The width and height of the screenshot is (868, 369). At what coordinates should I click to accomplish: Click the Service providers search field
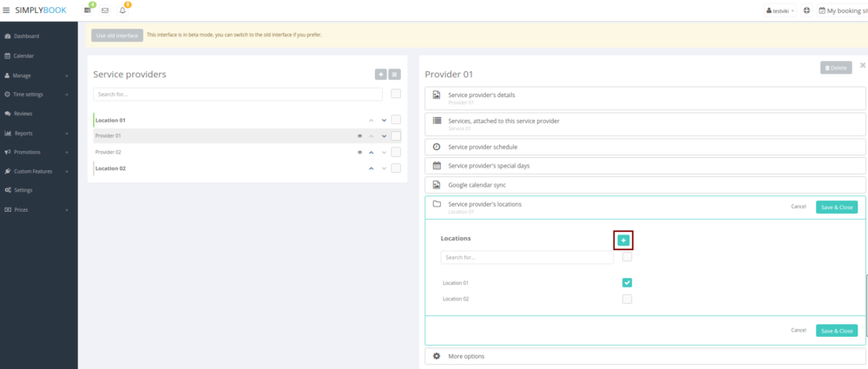(x=237, y=94)
